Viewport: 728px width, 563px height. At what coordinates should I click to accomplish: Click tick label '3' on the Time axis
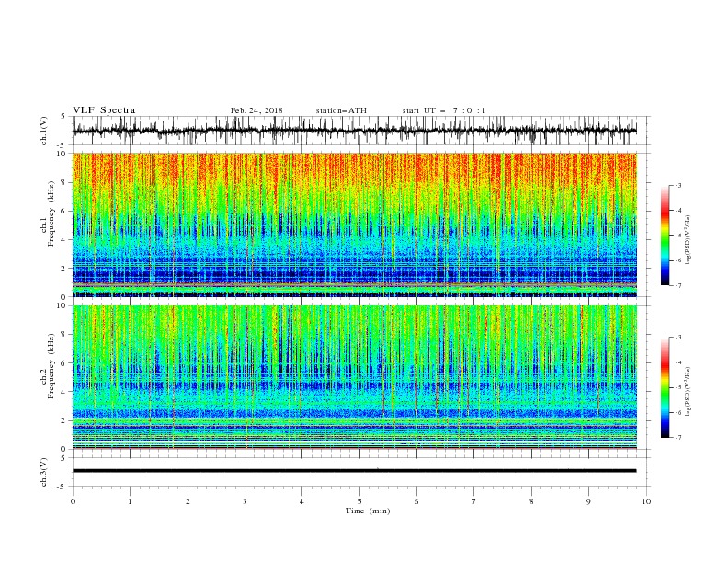coord(245,501)
